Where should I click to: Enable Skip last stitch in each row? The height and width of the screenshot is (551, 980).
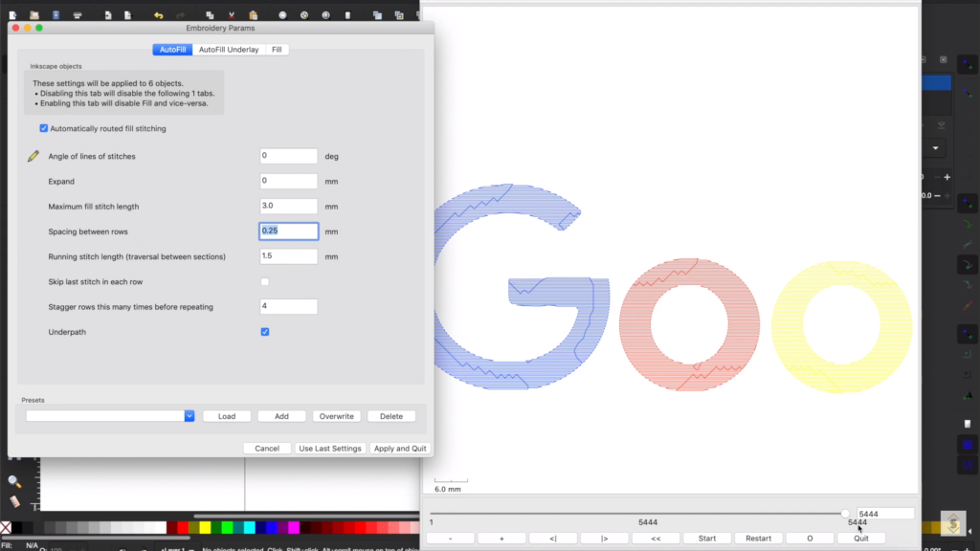(x=265, y=281)
